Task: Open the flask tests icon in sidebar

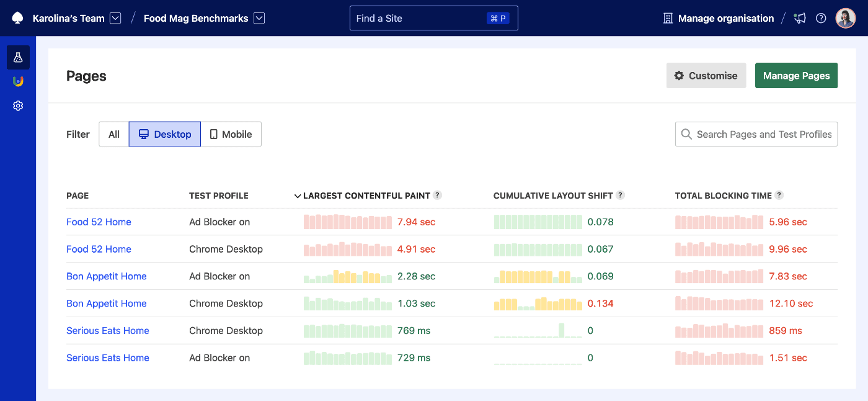Action: 18,58
